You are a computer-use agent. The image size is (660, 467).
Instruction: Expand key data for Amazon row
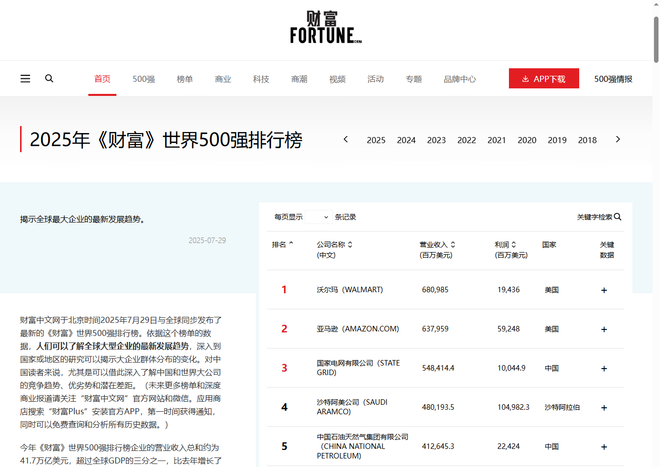(x=604, y=329)
